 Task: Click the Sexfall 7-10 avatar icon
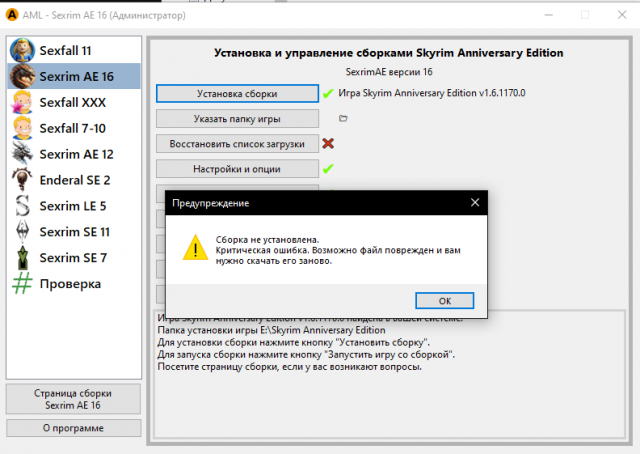pyautogui.click(x=22, y=128)
